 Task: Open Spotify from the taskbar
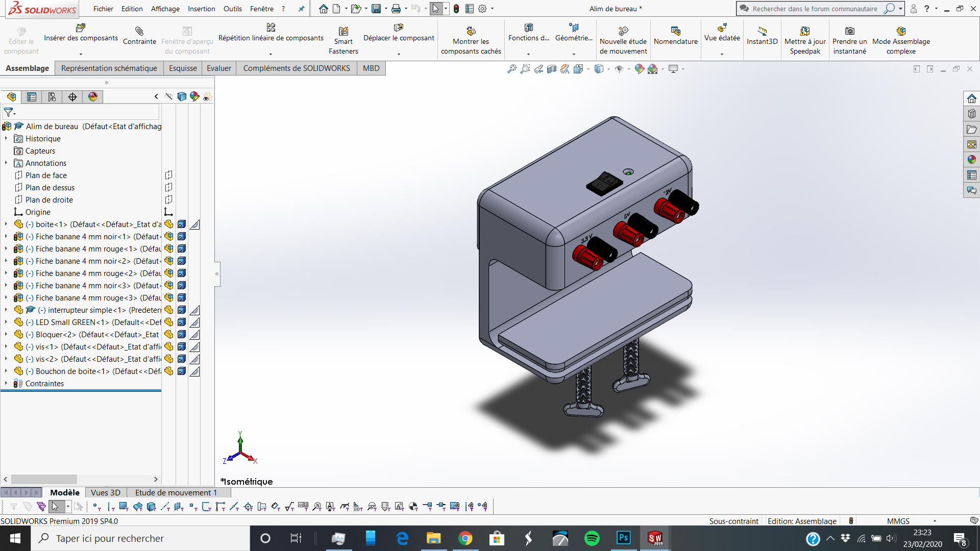592,539
